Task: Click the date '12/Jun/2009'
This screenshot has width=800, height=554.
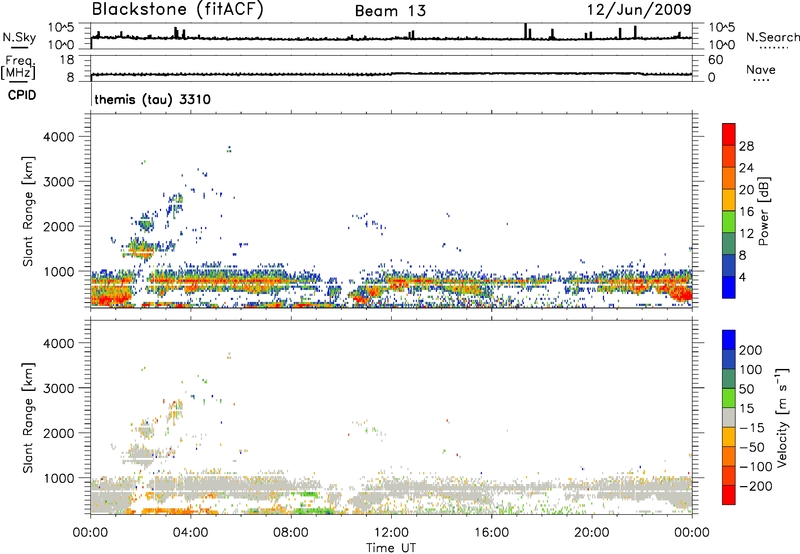Action: point(639,10)
